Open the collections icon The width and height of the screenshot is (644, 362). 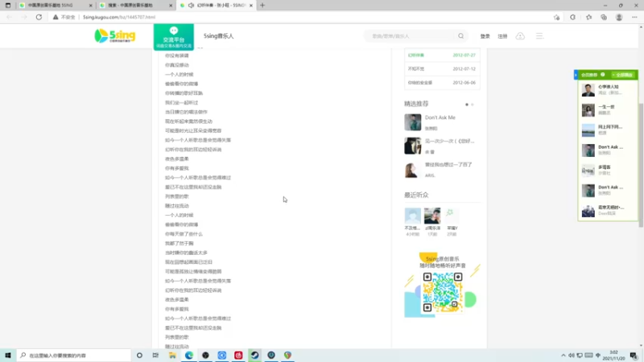(603, 17)
